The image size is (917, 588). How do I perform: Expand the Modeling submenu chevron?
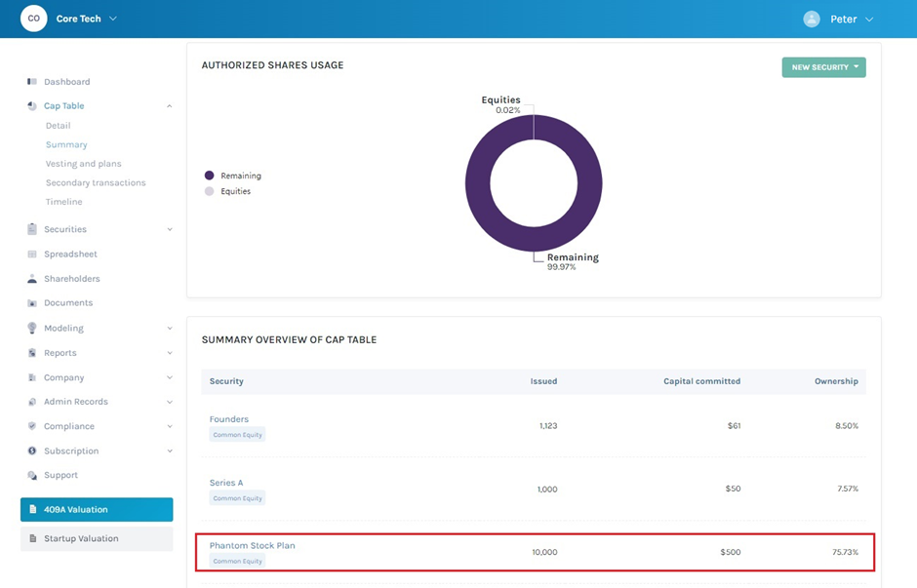[170, 328]
